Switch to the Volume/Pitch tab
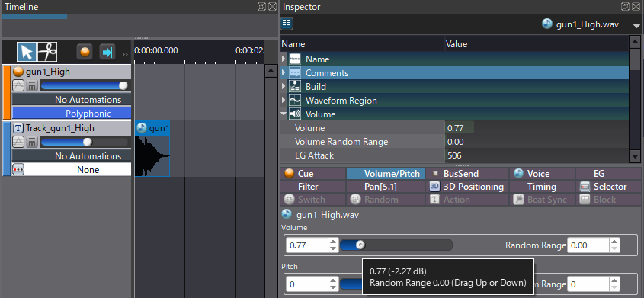Viewport: 644px width, 298px height. 386,174
